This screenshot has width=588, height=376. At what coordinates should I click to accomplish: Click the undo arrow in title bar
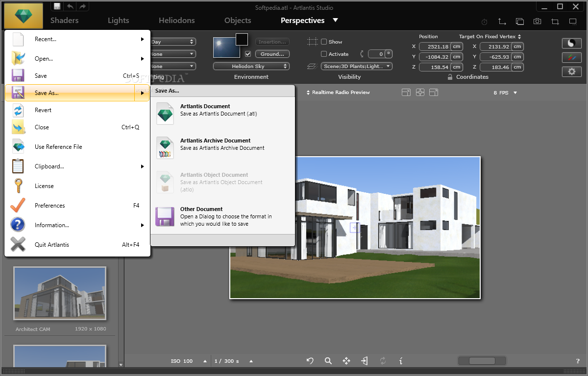click(70, 6)
